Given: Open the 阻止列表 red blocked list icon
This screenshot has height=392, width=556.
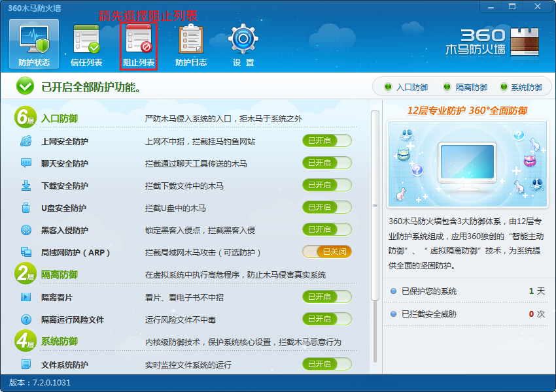Looking at the screenshot, I should [139, 39].
